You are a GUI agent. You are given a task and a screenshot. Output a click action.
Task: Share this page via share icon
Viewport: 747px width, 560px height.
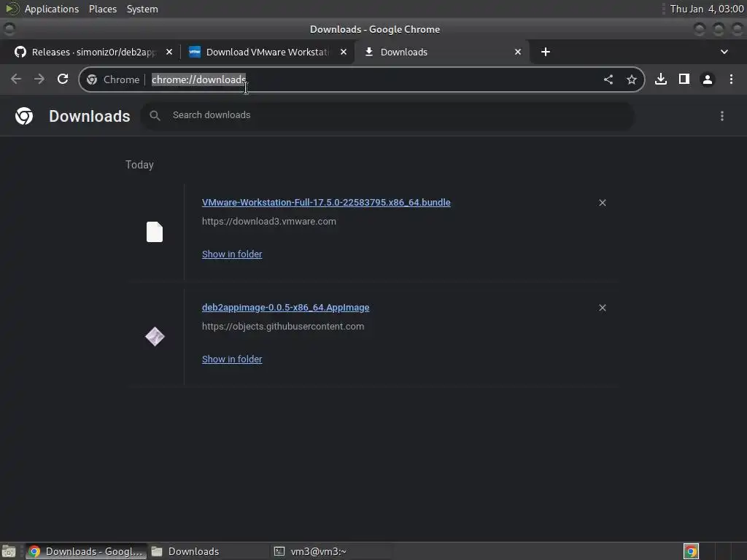(608, 79)
